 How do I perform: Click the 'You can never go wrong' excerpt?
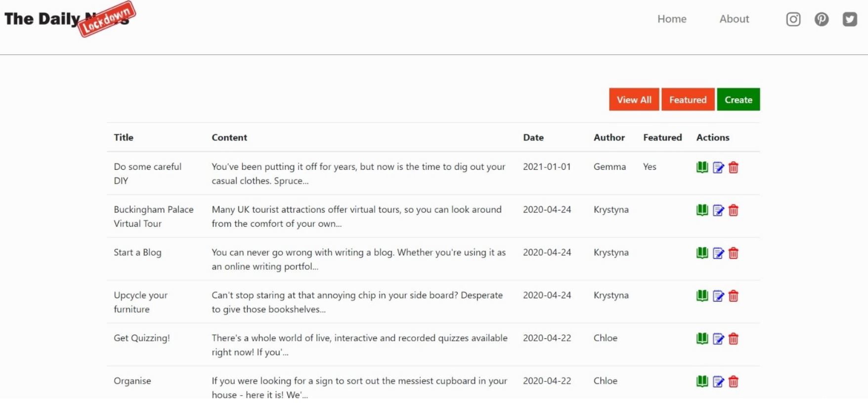point(358,259)
